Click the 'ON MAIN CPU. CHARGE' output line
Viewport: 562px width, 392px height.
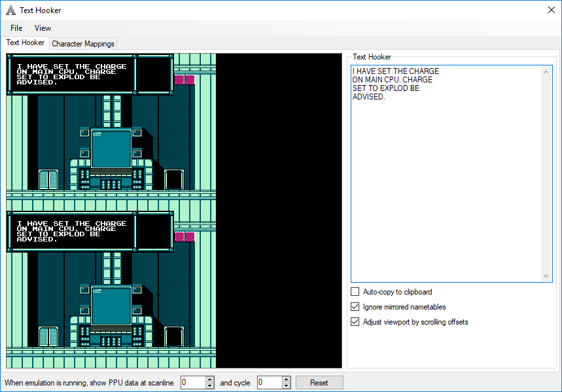(393, 80)
